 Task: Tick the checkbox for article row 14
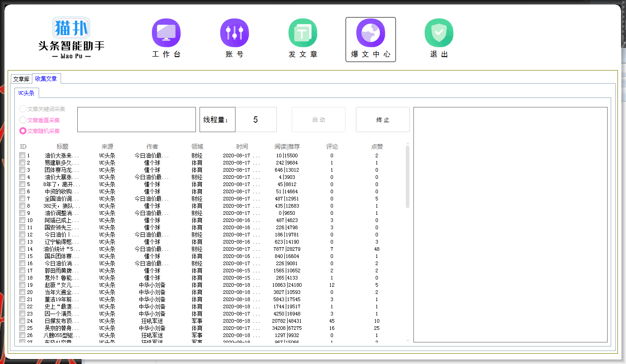point(22,249)
